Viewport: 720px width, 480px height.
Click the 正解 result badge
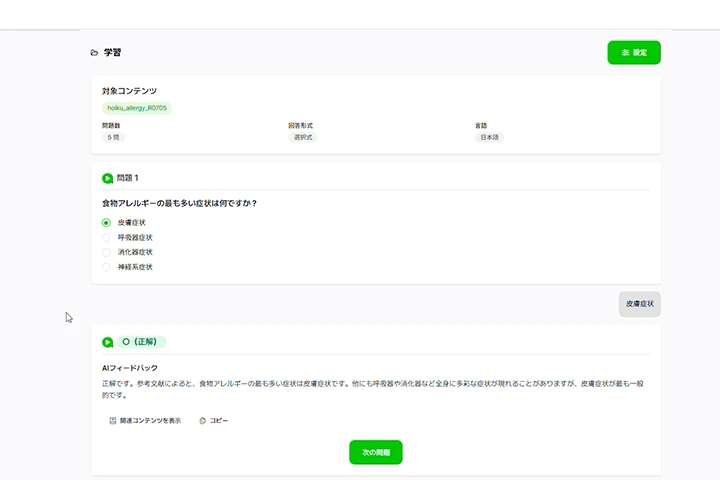point(141,342)
